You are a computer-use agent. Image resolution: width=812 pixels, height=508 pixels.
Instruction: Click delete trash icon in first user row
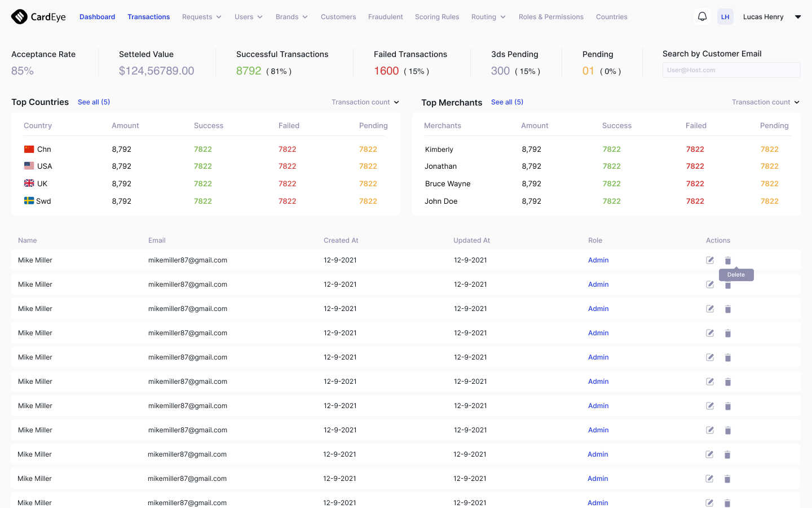click(x=728, y=260)
